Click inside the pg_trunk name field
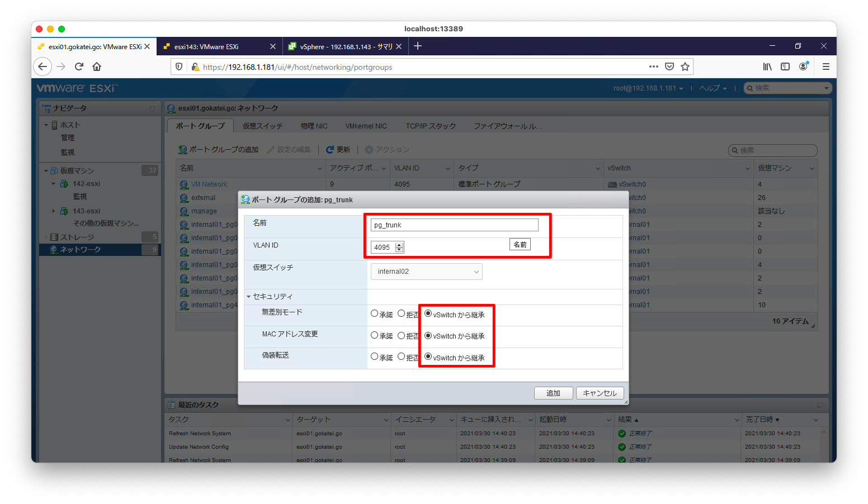The width and height of the screenshot is (868, 504). (x=454, y=224)
